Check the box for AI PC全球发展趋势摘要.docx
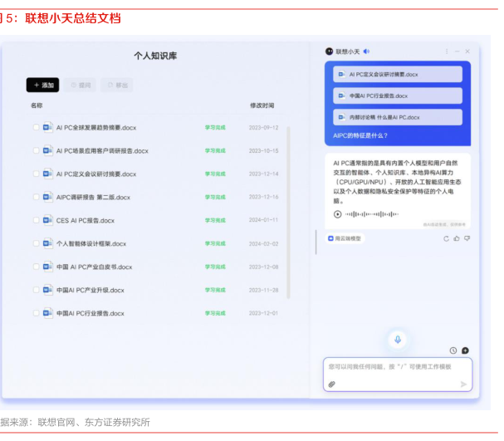Image resolution: width=504 pixels, height=441 pixels. tap(37, 128)
